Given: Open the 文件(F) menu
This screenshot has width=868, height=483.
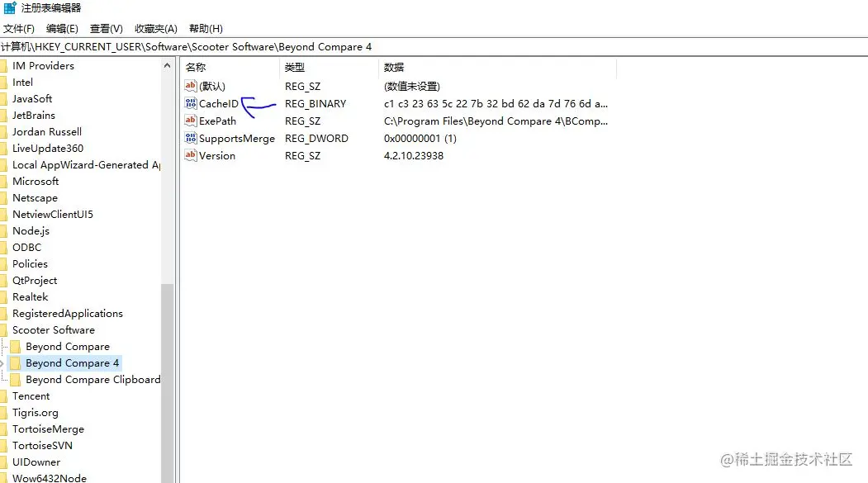Looking at the screenshot, I should 19,29.
